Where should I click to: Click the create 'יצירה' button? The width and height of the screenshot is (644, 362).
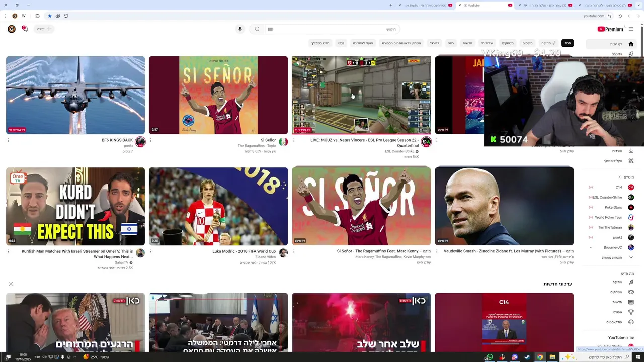point(44,29)
